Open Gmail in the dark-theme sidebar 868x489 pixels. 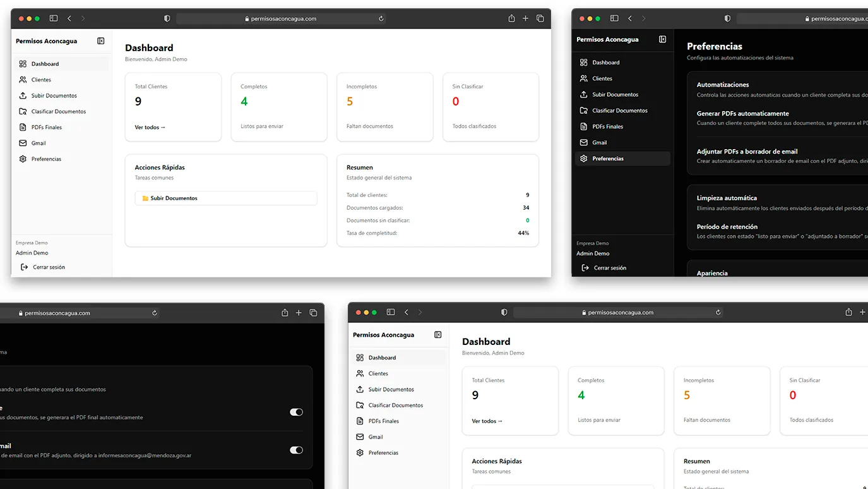point(599,142)
